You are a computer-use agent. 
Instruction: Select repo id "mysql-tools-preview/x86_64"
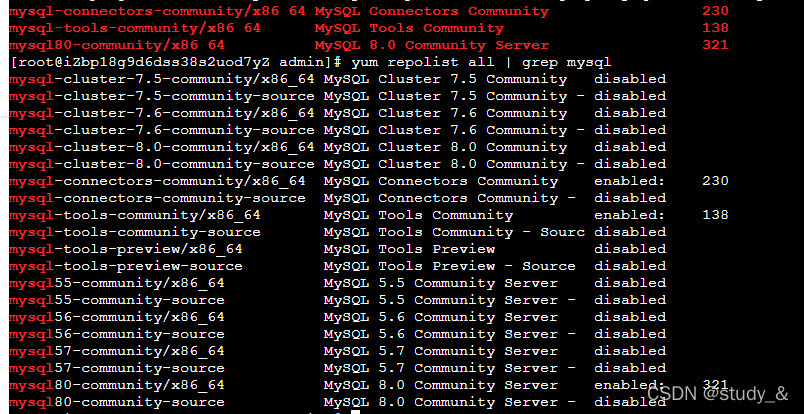[x=126, y=249]
